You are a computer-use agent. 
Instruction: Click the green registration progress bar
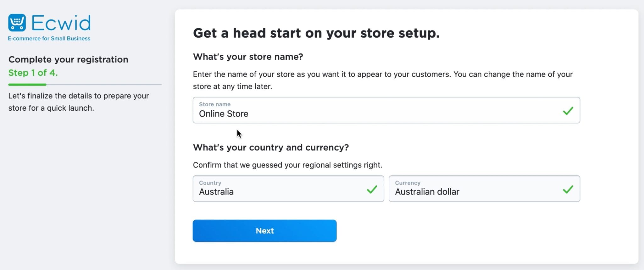coord(27,85)
